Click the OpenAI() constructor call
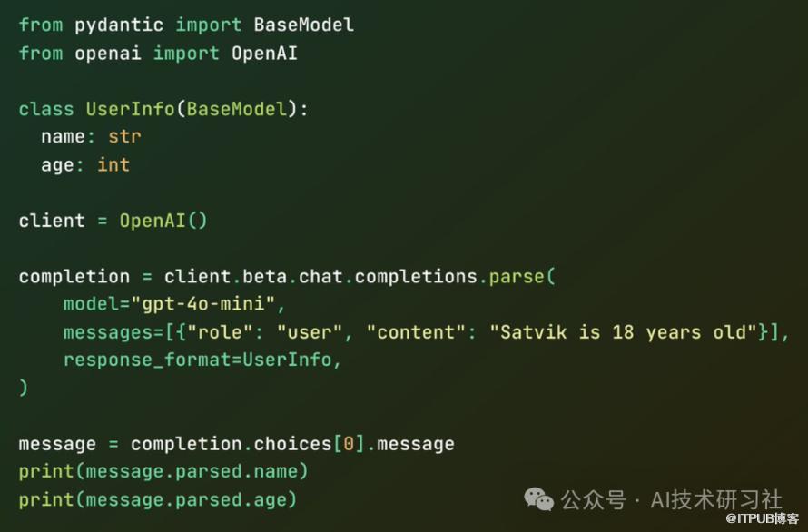This screenshot has width=808, height=532. pyautogui.click(x=163, y=221)
